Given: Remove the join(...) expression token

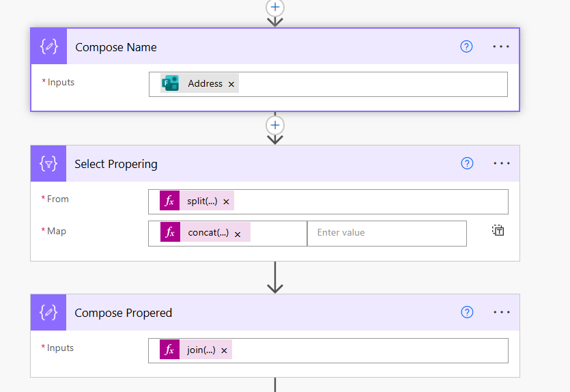Looking at the screenshot, I should 224,351.
